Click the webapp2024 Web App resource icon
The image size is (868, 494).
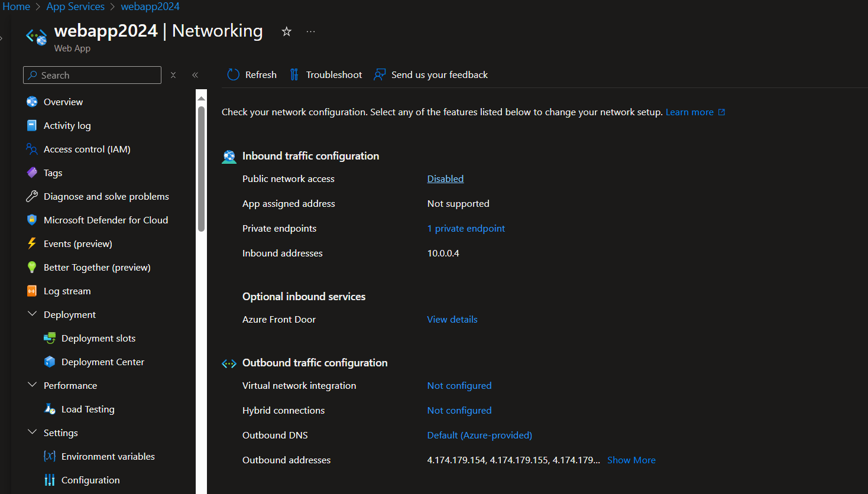coord(37,37)
